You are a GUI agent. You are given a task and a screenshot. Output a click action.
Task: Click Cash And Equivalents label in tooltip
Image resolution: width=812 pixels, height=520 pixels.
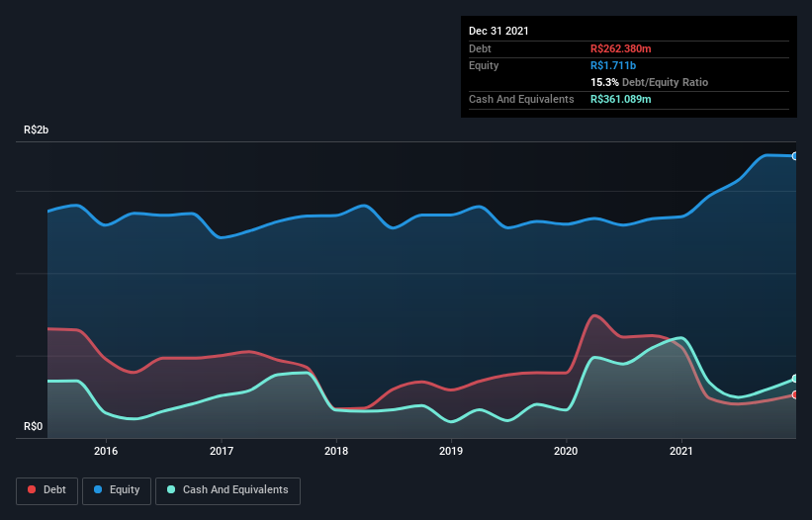pos(521,99)
